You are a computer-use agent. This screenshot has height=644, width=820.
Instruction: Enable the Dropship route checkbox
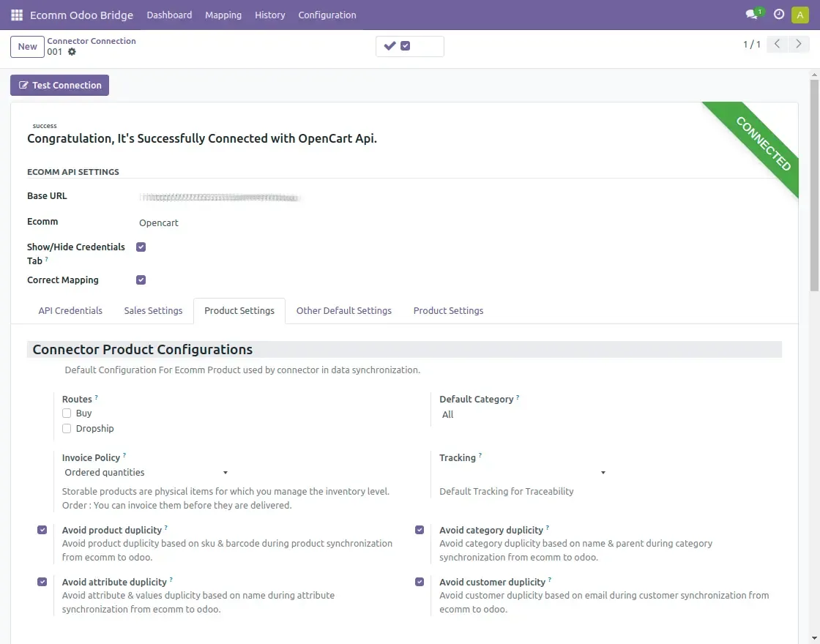67,428
